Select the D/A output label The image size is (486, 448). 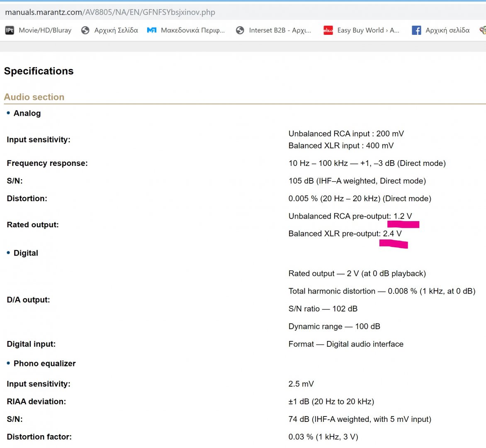(28, 300)
